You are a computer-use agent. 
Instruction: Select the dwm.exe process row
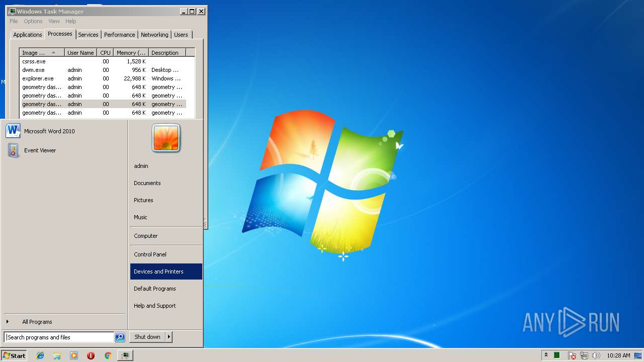(x=103, y=70)
